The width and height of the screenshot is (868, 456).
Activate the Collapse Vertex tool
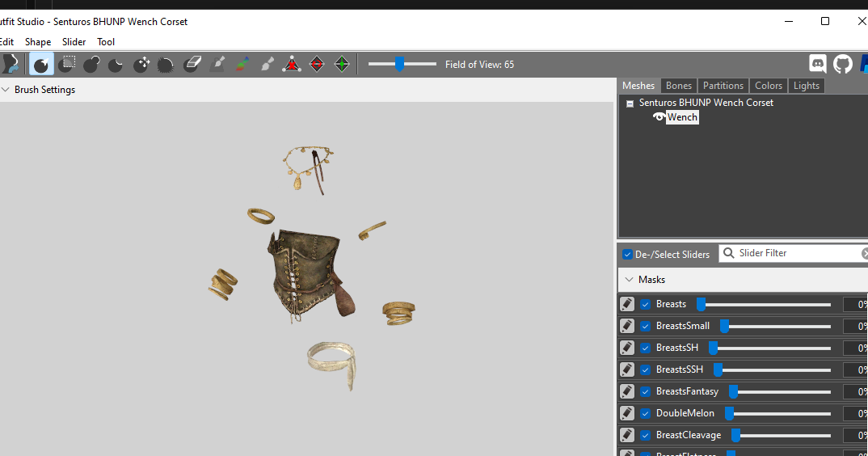(292, 64)
